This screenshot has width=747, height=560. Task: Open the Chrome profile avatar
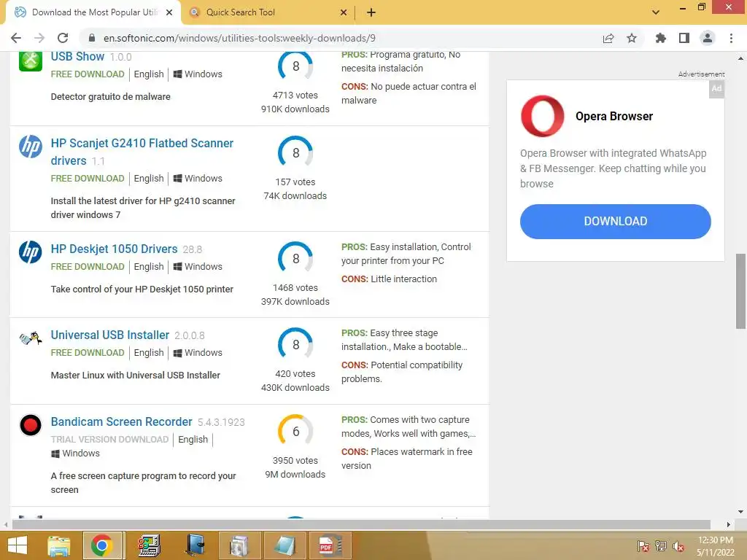708,38
